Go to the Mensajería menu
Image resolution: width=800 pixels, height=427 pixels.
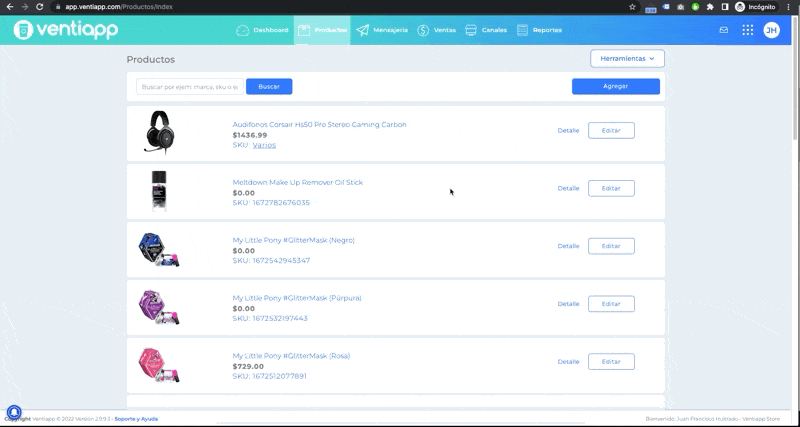[382, 30]
